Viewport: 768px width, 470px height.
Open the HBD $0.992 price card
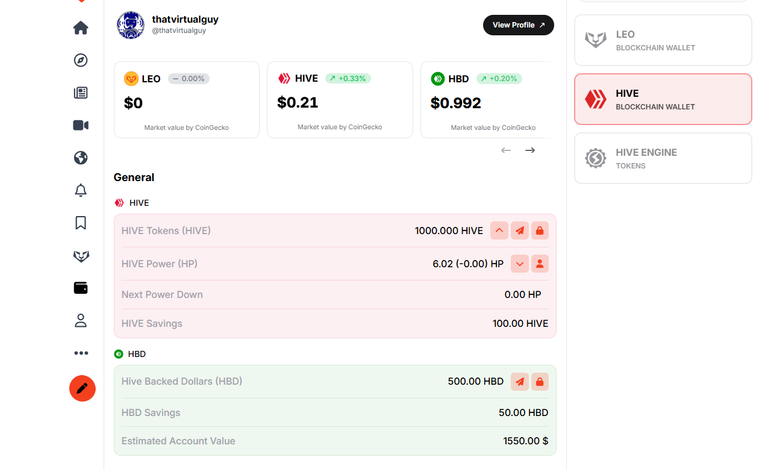tap(488, 99)
